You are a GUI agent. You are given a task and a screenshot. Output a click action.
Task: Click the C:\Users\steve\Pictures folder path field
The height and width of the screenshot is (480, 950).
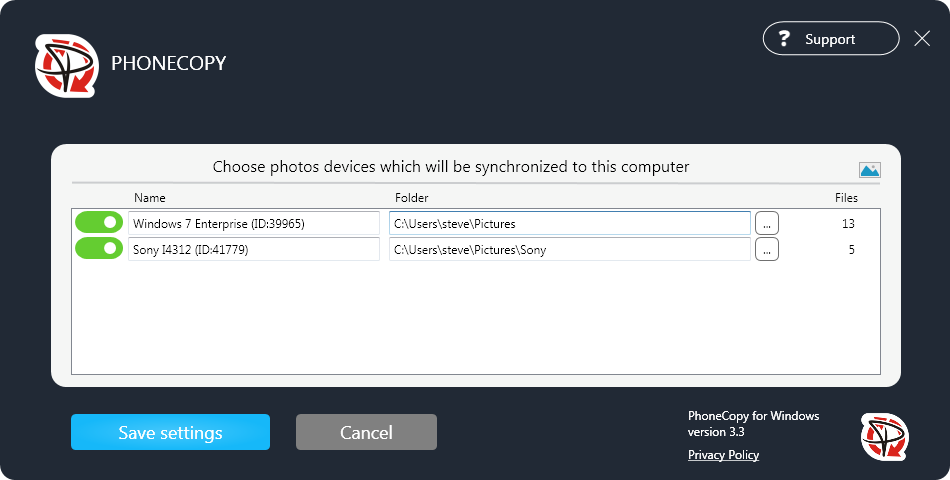pyautogui.click(x=569, y=223)
